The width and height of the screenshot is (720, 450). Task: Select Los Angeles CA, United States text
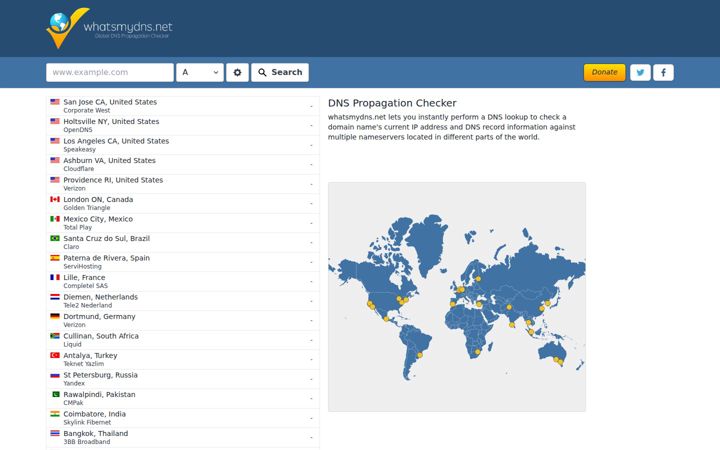(x=116, y=141)
